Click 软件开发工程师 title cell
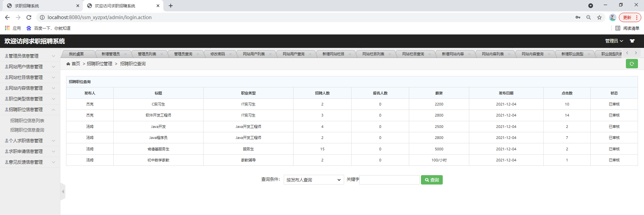Image resolution: width=644 pixels, height=215 pixels. pyautogui.click(x=158, y=115)
